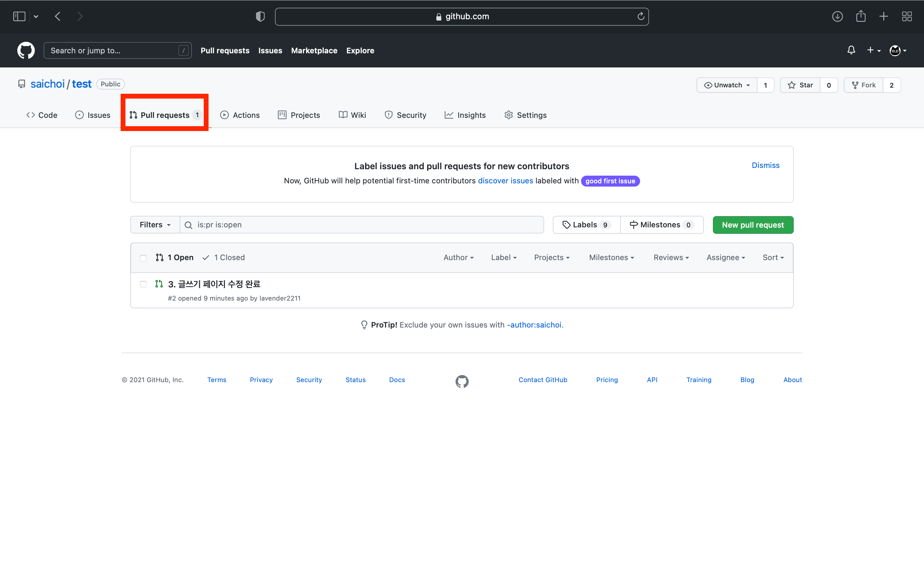924x578 pixels.
Task: Expand the Author filter dropdown
Action: [458, 258]
